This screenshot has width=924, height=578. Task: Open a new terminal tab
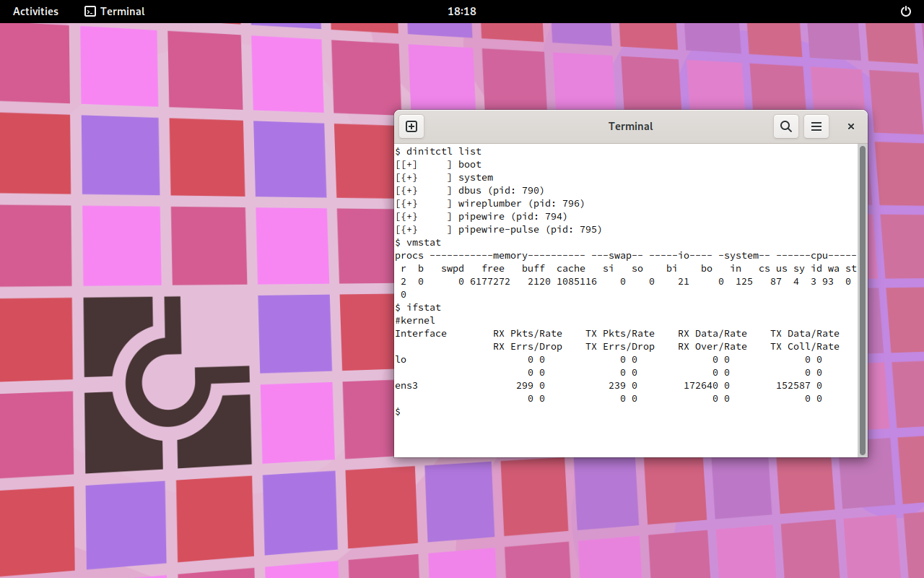coord(411,126)
